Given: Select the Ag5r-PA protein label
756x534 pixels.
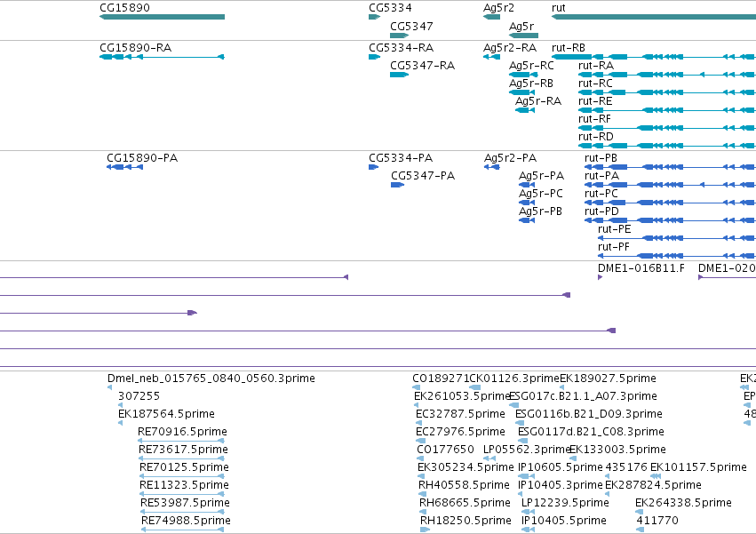Looking at the screenshot, I should (x=541, y=176).
